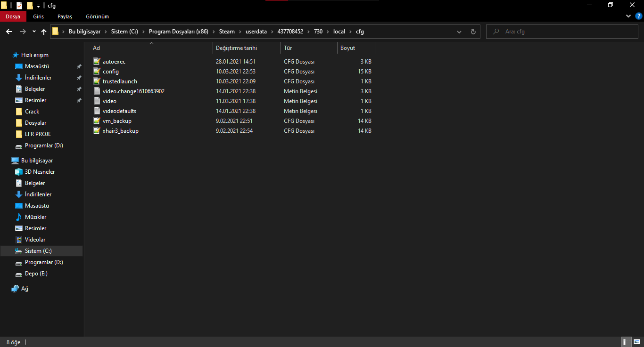Select the config file icon
The image size is (644, 347).
click(x=97, y=72)
